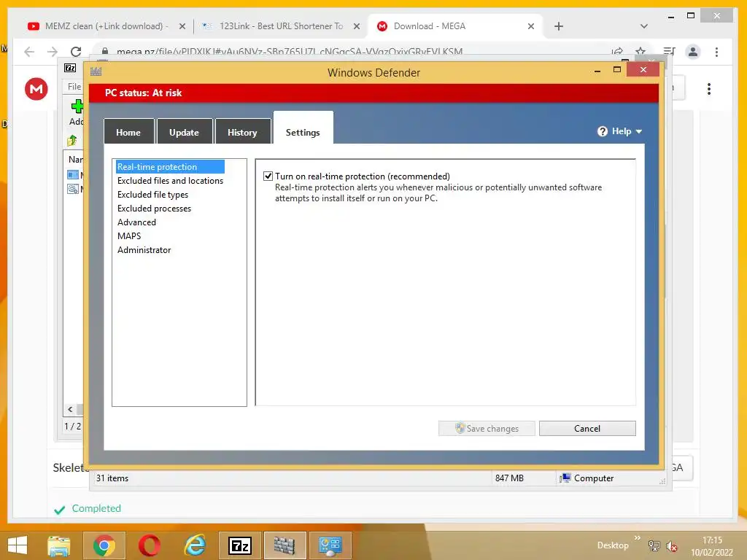Share this page icon in Chrome
The width and height of the screenshot is (747, 560).
pos(617,51)
